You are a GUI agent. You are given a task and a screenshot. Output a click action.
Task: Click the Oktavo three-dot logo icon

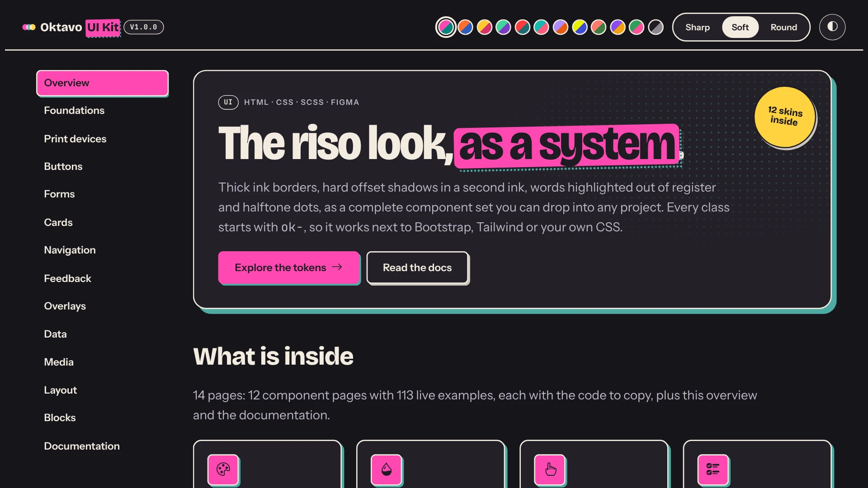29,27
